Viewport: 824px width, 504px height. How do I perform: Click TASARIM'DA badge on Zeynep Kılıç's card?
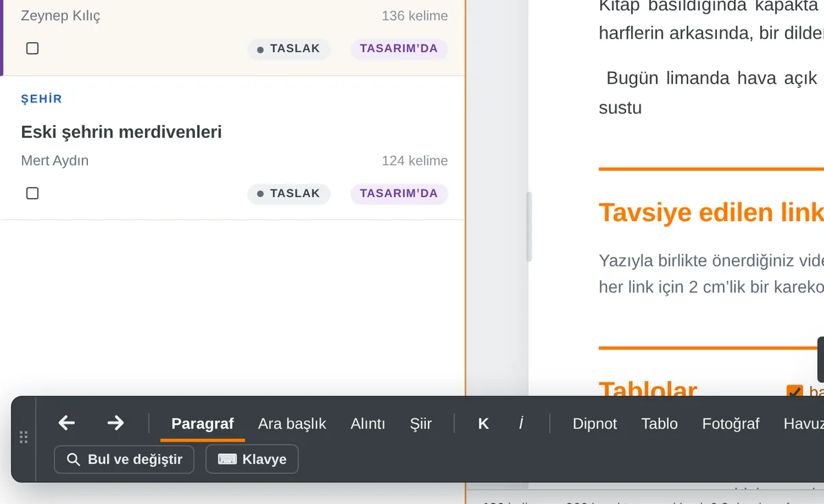pyautogui.click(x=399, y=49)
